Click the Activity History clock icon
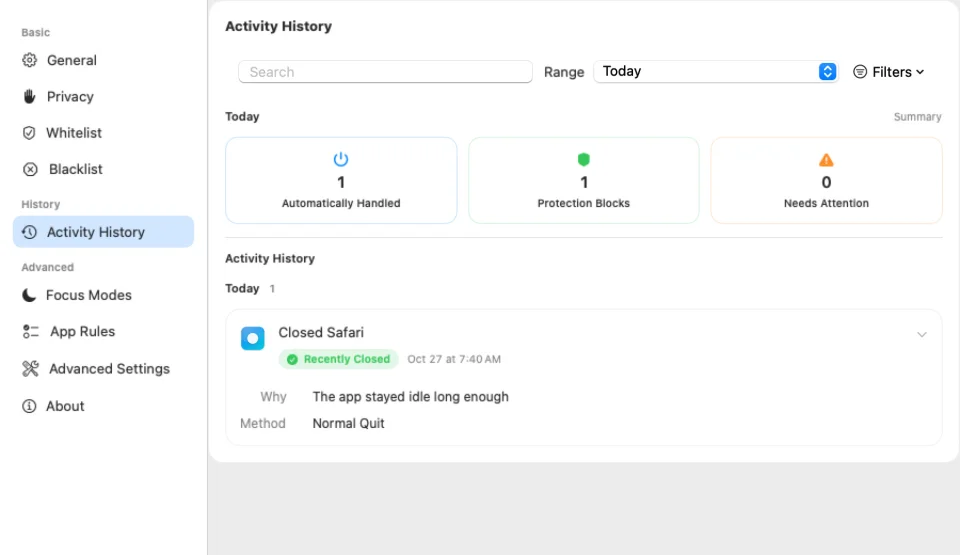 click(x=29, y=232)
